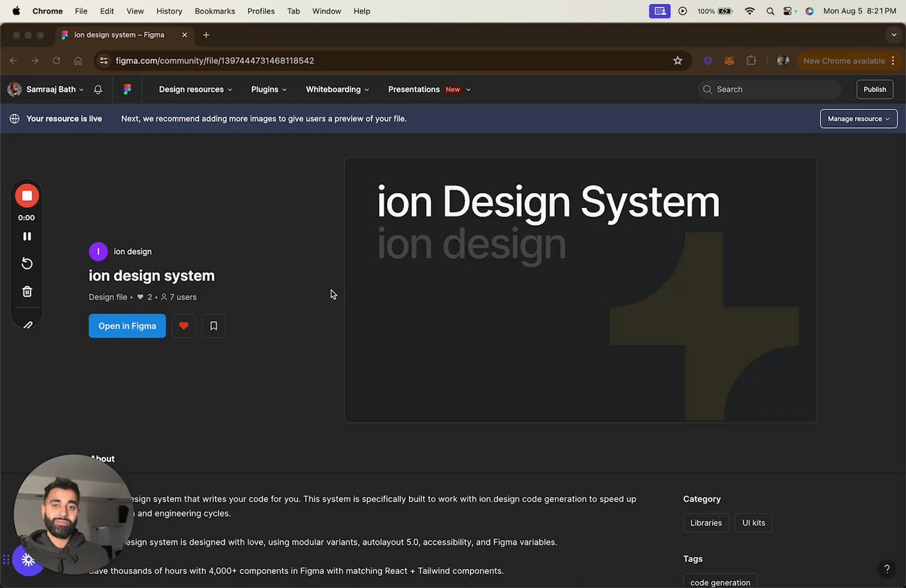The image size is (906, 588).
Task: Click the purple recorder logo near the webcam bubble
Action: point(28,560)
